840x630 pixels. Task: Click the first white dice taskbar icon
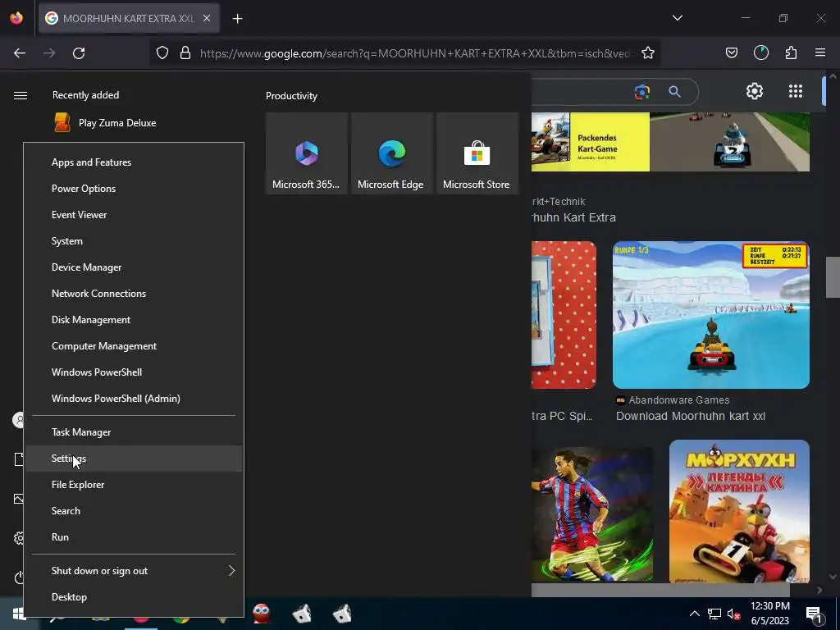[302, 614]
